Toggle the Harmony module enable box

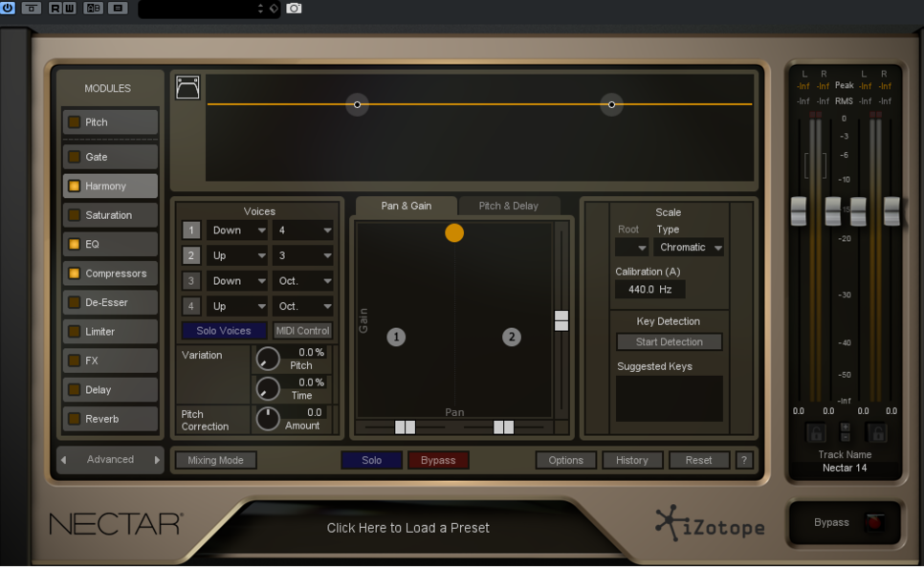point(75,186)
